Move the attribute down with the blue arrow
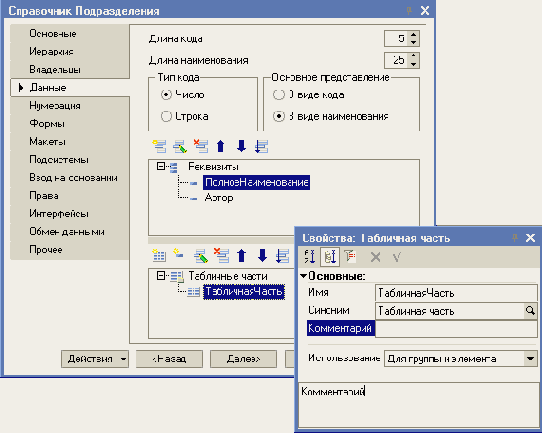The image size is (542, 433). click(x=241, y=146)
